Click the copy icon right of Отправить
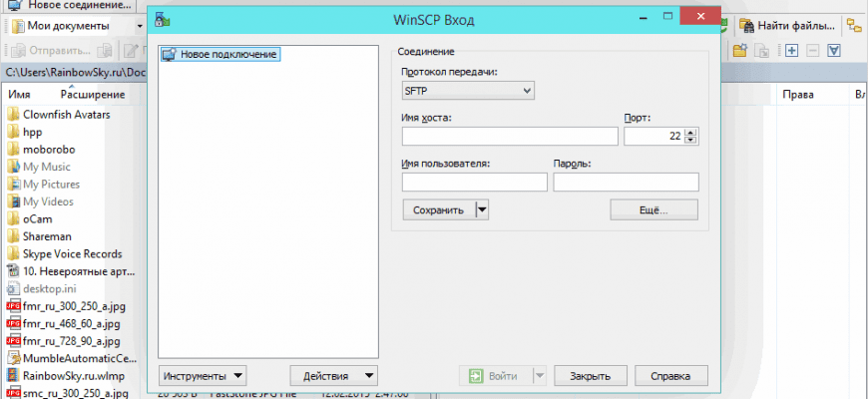The image size is (868, 399). pyautogui.click(x=105, y=50)
